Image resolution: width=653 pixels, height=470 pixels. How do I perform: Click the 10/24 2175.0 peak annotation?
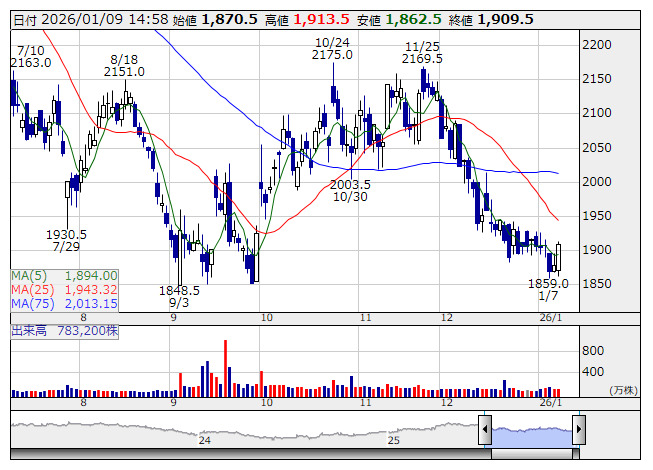(332, 49)
